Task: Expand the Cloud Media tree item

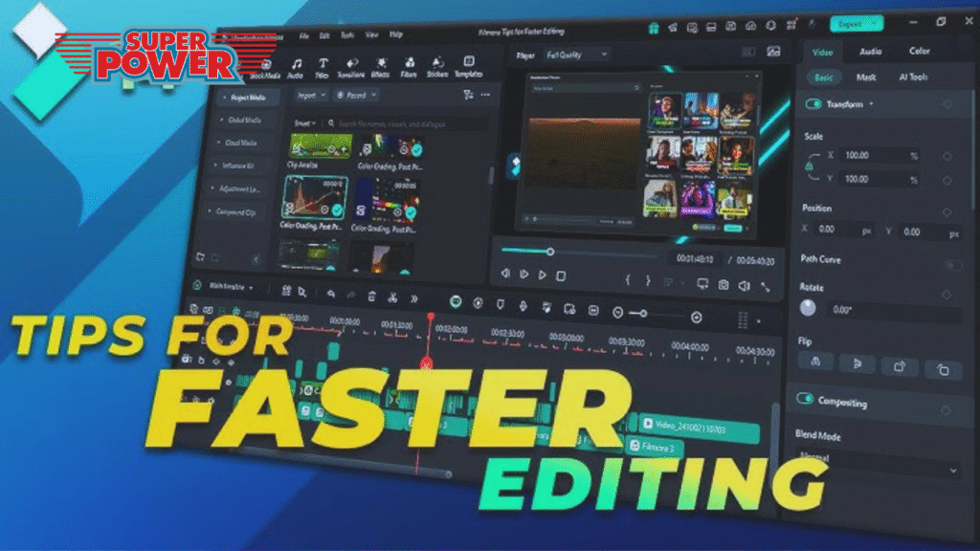Action: point(218,143)
